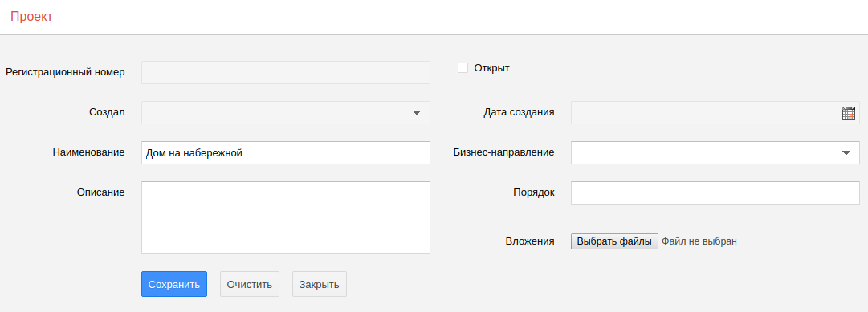Click the Файл не выбран text

pyautogui.click(x=699, y=241)
